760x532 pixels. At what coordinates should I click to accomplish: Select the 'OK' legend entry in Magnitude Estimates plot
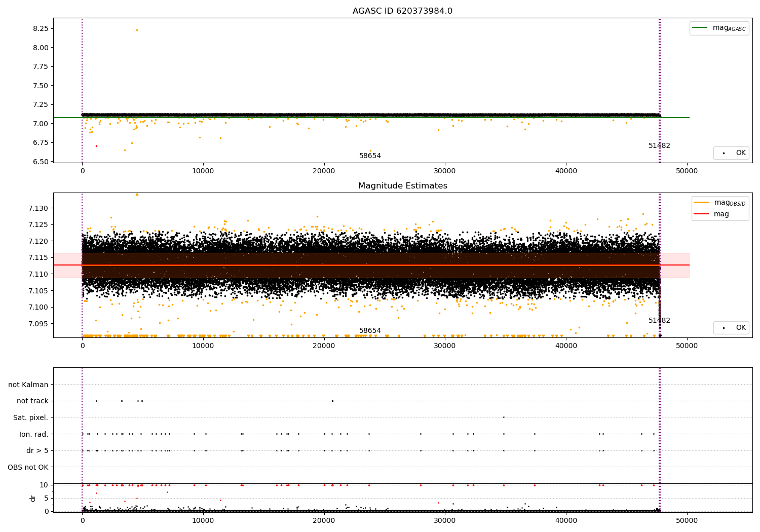click(732, 328)
